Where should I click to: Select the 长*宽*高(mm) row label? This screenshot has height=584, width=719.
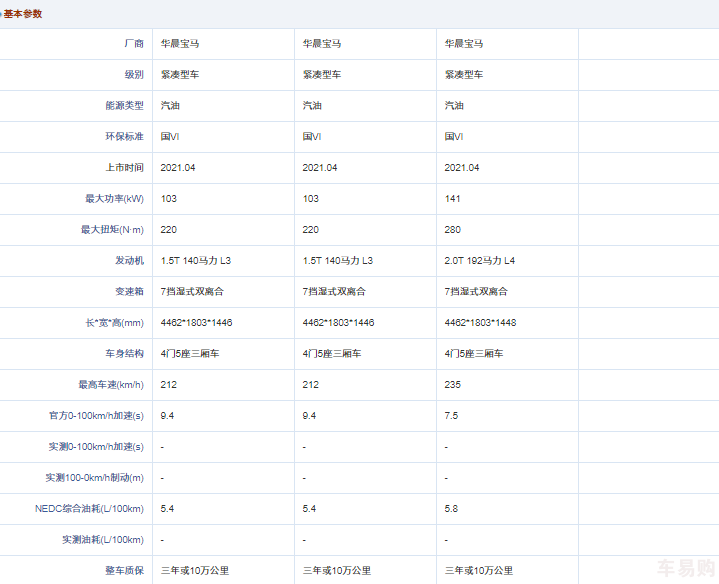tap(115, 322)
